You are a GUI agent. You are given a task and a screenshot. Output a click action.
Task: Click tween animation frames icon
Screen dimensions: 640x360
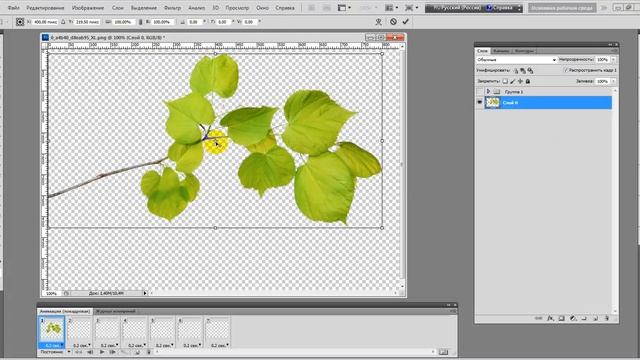tap(124, 352)
